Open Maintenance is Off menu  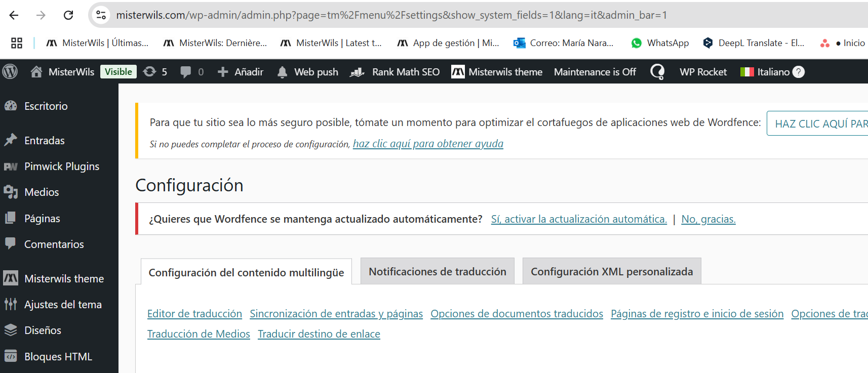(x=595, y=72)
